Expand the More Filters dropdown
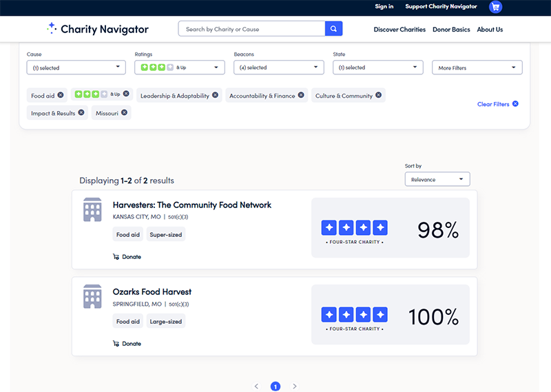This screenshot has height=392, width=551. tap(477, 68)
